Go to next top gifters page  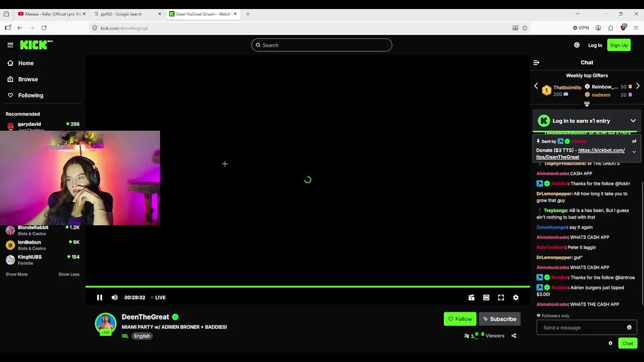click(637, 86)
